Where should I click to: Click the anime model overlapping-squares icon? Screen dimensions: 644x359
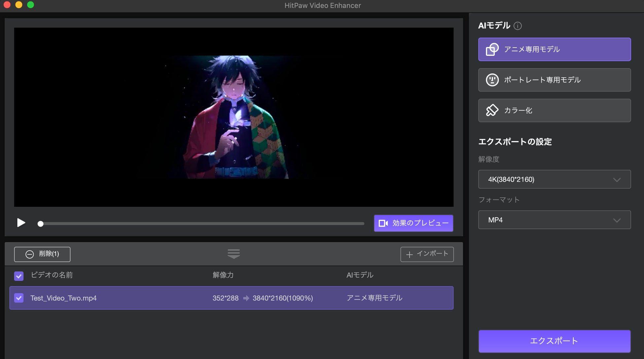point(492,50)
